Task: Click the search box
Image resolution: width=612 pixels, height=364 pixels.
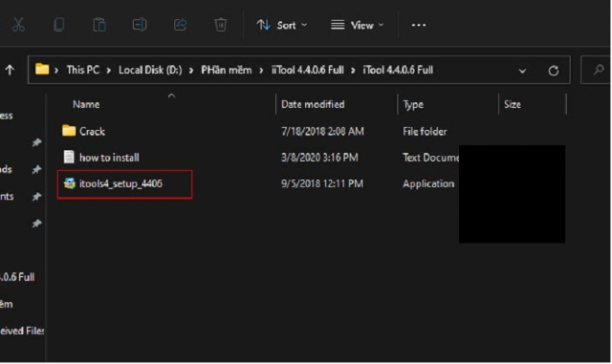Action: 596,70
